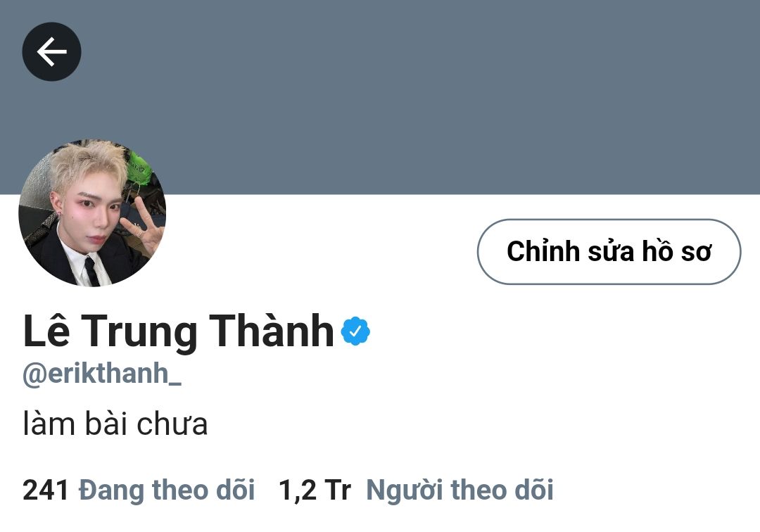Click the Tr abbreviation beside 1,2
760x532 pixels.
(x=338, y=489)
